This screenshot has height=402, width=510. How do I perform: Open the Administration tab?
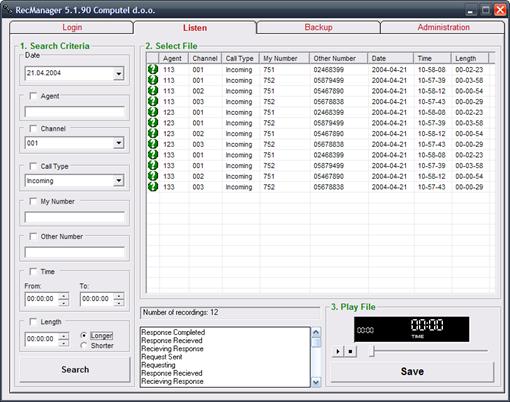point(443,27)
